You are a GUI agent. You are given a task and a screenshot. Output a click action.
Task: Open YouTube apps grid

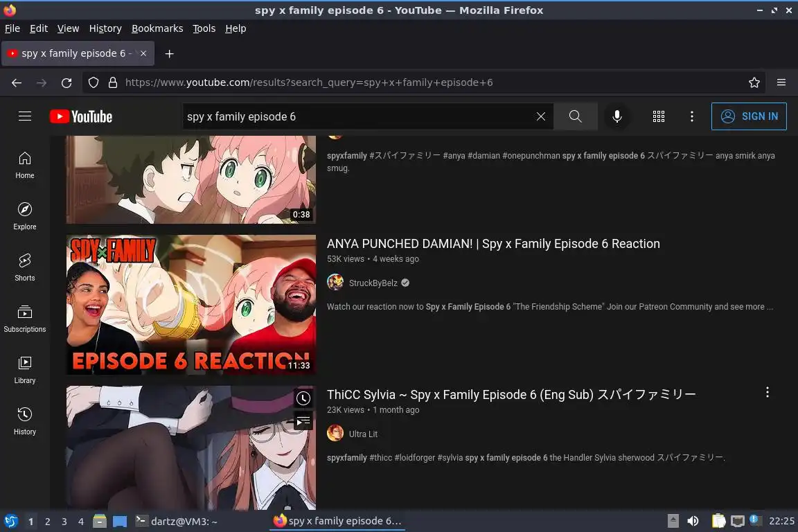click(659, 116)
